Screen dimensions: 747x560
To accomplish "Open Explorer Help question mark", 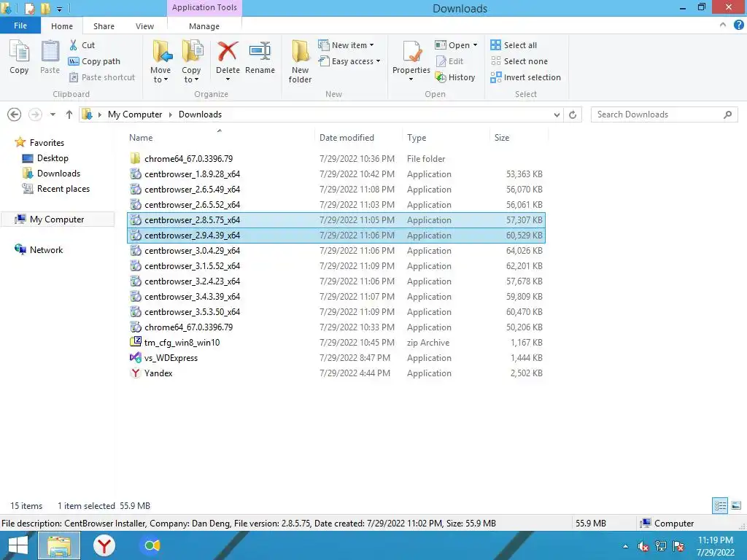I will [x=738, y=26].
